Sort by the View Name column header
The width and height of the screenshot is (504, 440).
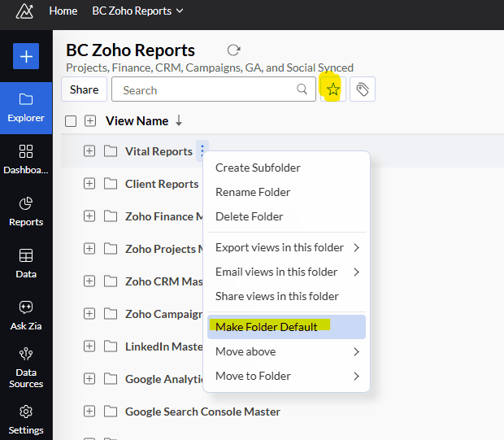point(137,121)
